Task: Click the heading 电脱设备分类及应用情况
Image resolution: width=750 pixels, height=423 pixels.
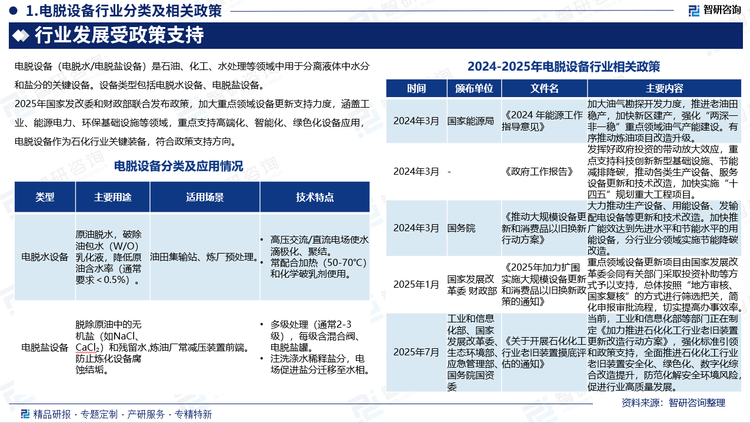Action: [x=178, y=166]
